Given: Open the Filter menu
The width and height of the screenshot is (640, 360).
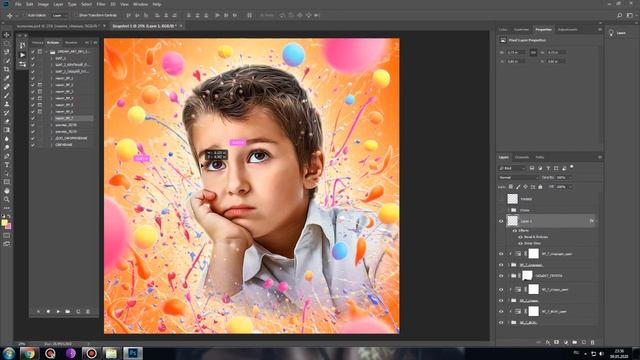Looking at the screenshot, I should point(101,4).
